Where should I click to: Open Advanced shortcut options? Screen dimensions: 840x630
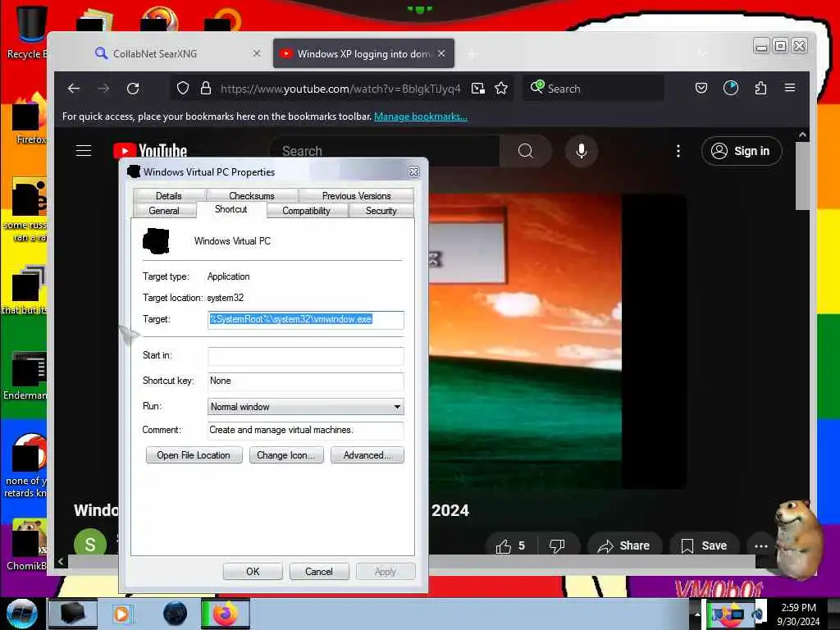tap(367, 454)
